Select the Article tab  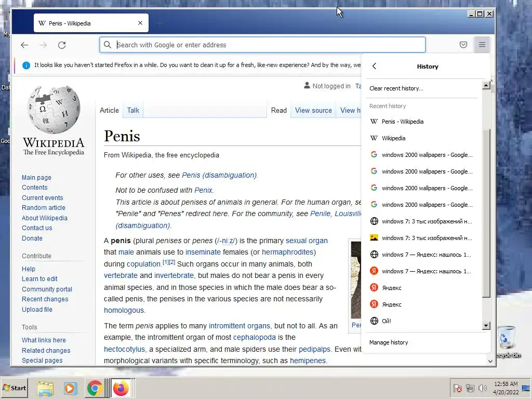[x=109, y=110]
